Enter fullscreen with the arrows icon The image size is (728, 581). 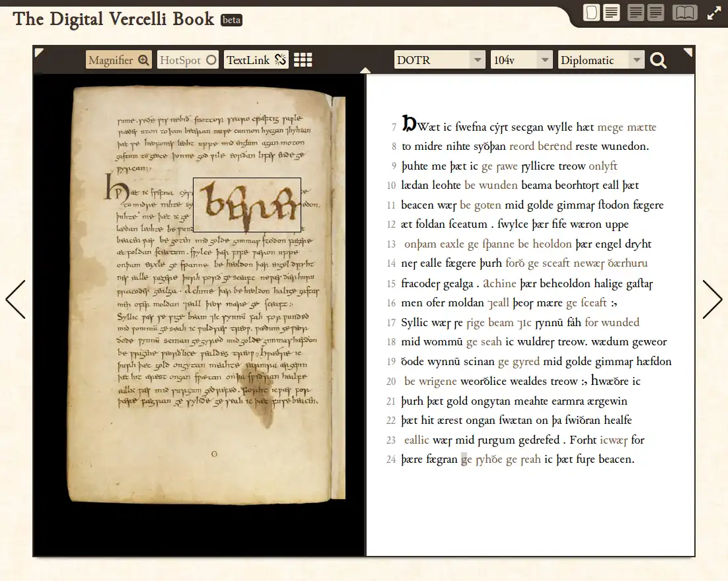tap(713, 13)
